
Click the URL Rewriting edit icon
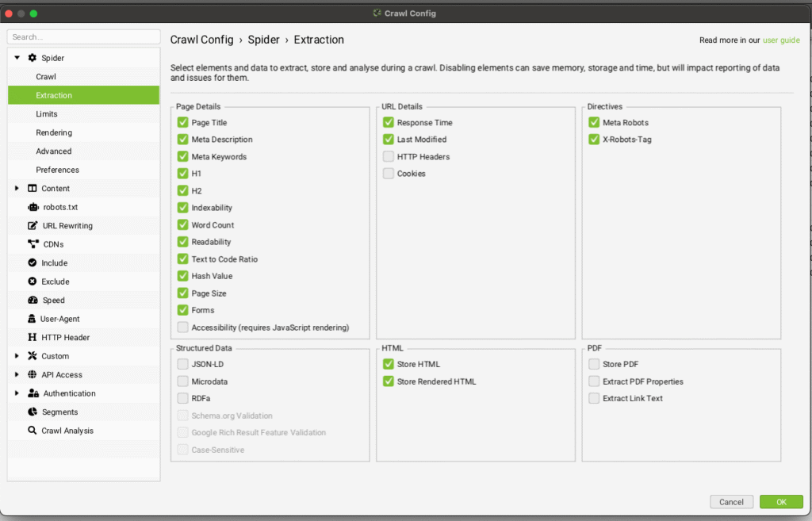tap(33, 226)
